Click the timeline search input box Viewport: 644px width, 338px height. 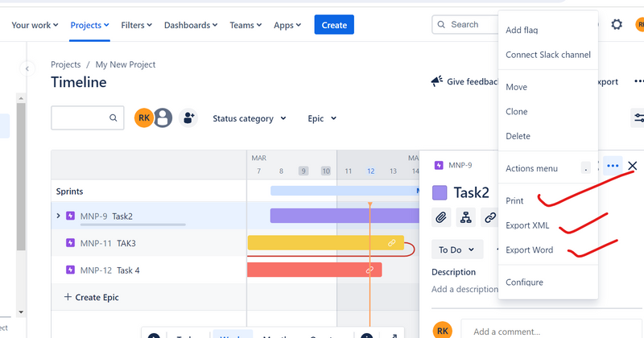88,117
